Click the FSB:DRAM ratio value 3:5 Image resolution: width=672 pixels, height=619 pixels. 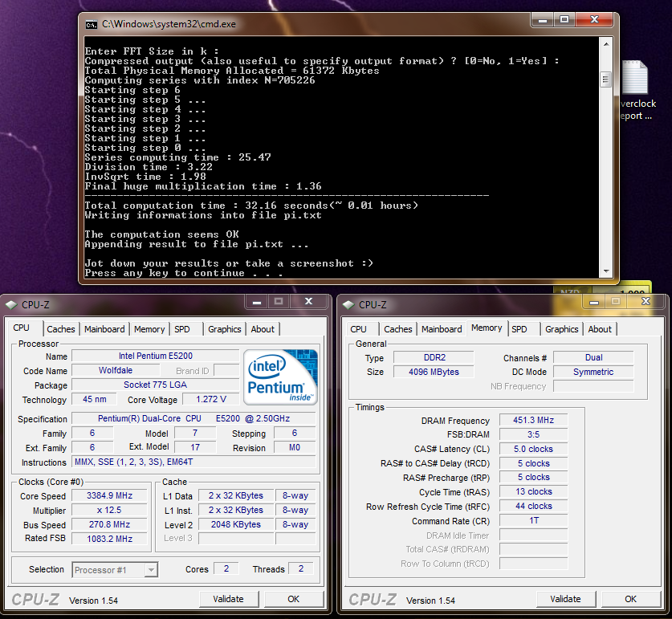534,434
